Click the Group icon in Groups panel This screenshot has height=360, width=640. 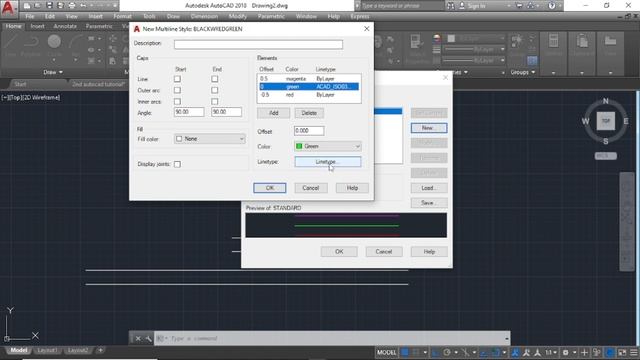click(x=517, y=42)
